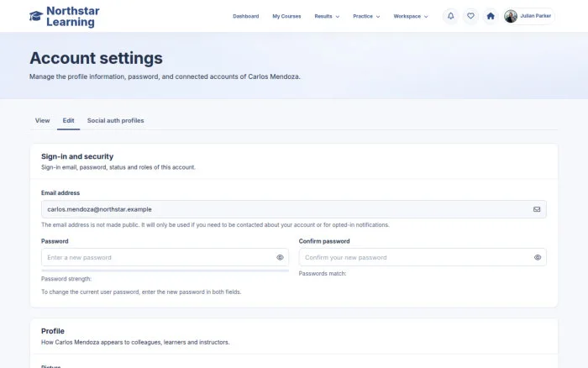Image resolution: width=588 pixels, height=368 pixels.
Task: Focus the Email address field
Action: coord(294,209)
